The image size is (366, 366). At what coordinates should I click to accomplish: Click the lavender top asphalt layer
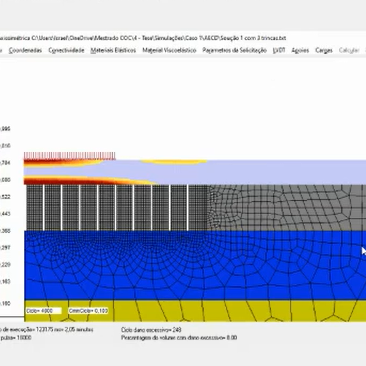point(260,172)
